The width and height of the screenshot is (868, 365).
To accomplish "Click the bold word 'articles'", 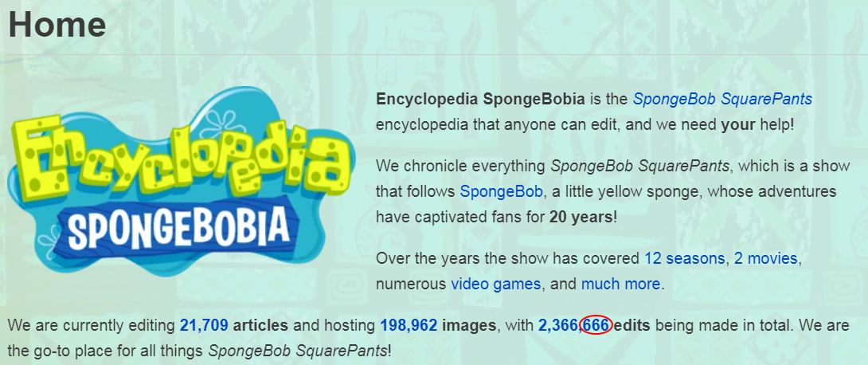I will tap(260, 326).
